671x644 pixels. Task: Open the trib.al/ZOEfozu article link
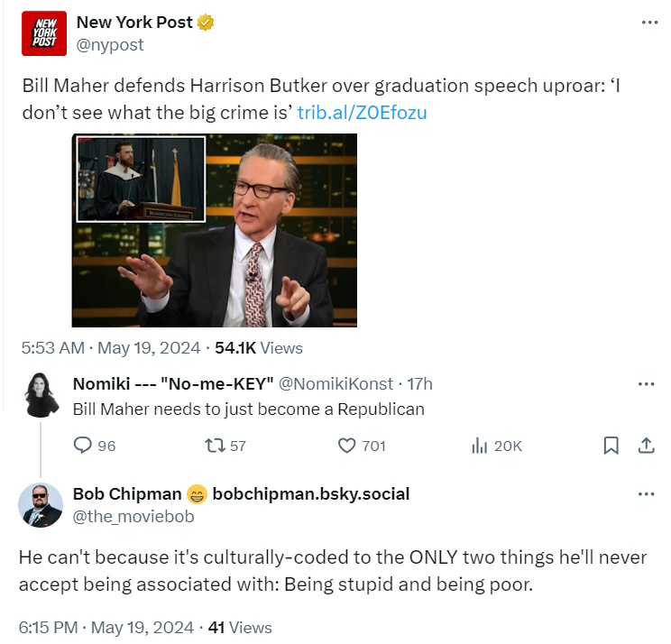tap(362, 113)
